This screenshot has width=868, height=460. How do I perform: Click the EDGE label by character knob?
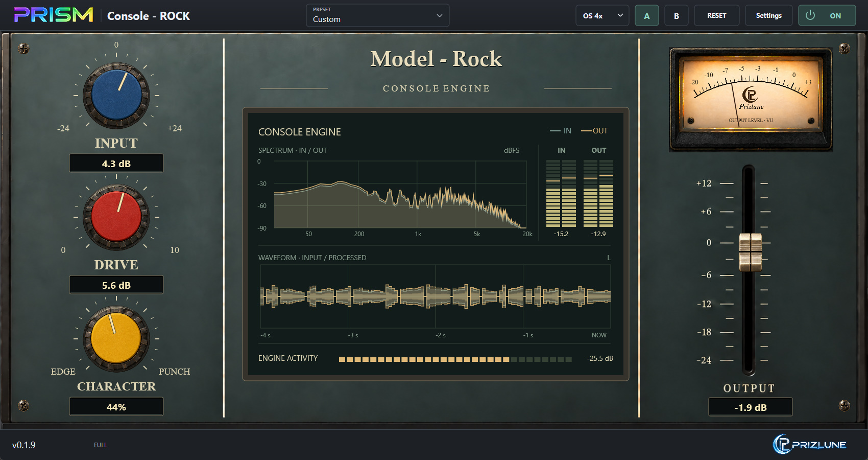(63, 372)
